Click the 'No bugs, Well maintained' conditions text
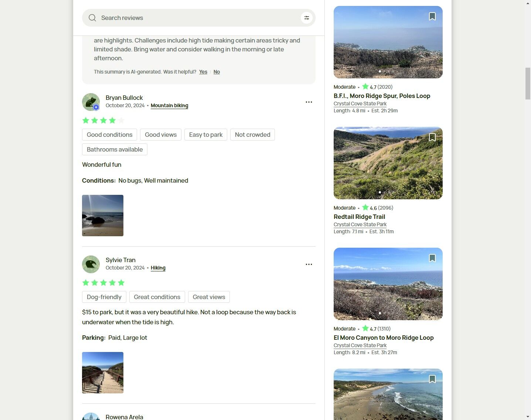Screen dimensions: 531x420 click(x=153, y=180)
